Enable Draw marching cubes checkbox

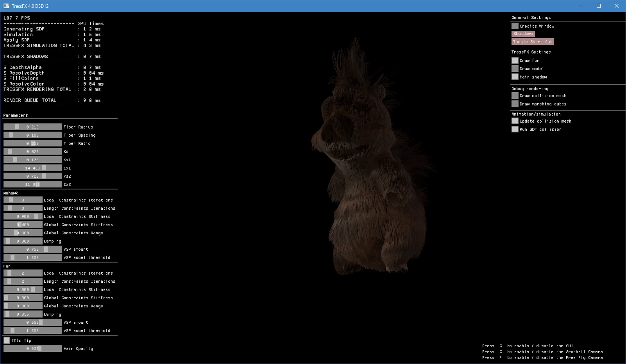click(515, 104)
